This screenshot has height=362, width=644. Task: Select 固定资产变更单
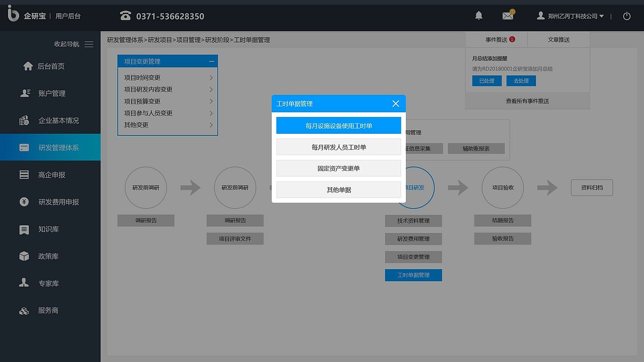pyautogui.click(x=339, y=168)
